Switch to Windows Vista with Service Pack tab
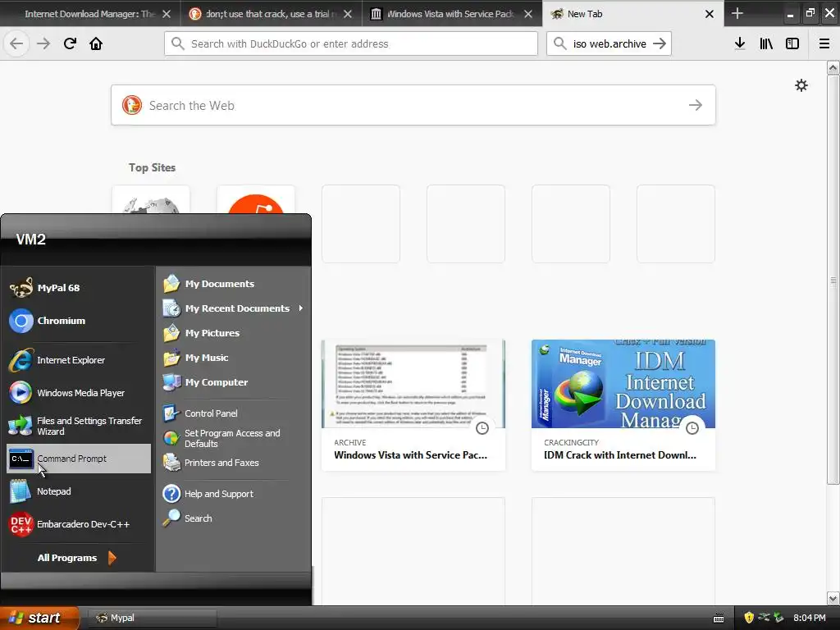840x630 pixels. pos(452,13)
